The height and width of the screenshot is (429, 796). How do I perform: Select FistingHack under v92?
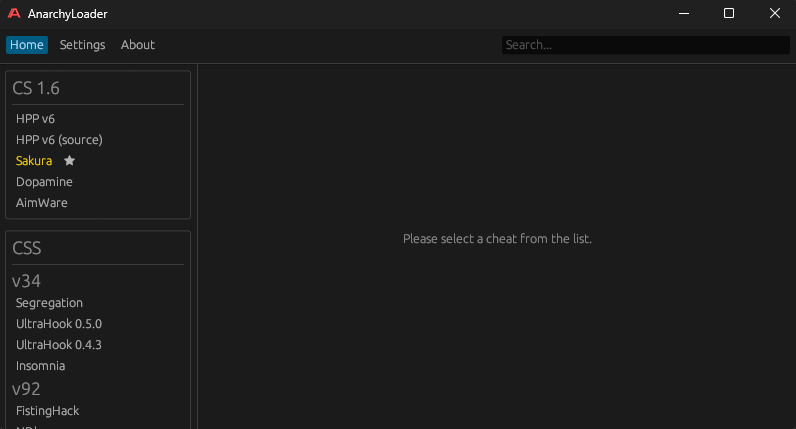(48, 411)
